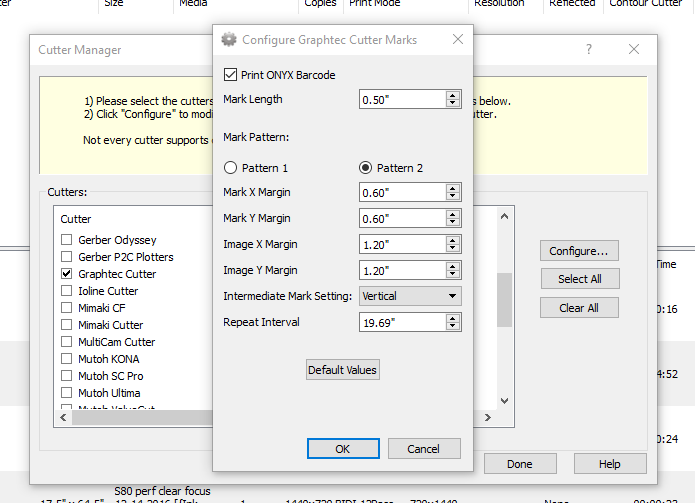
Task: Check the Ioline Cutter checkbox
Action: pos(66,291)
